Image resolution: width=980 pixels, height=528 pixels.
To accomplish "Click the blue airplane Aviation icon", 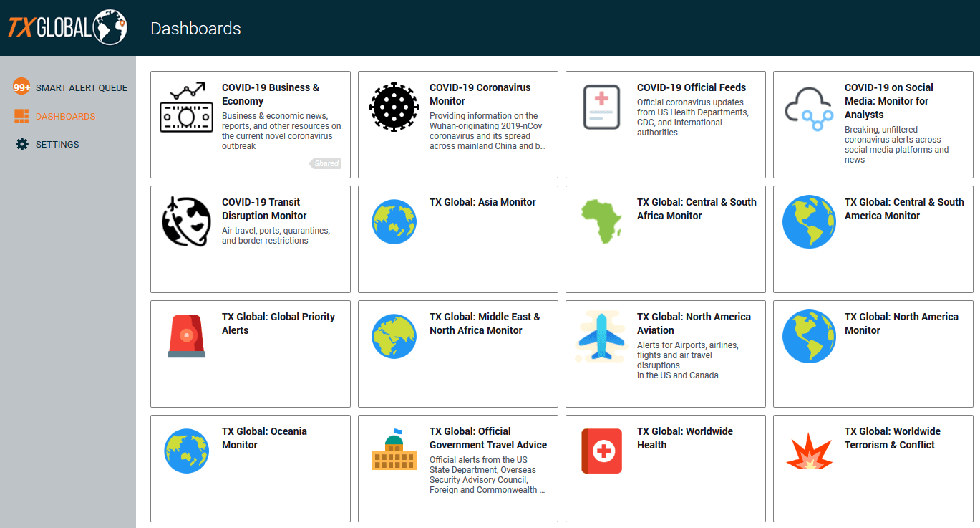I will pos(601,336).
